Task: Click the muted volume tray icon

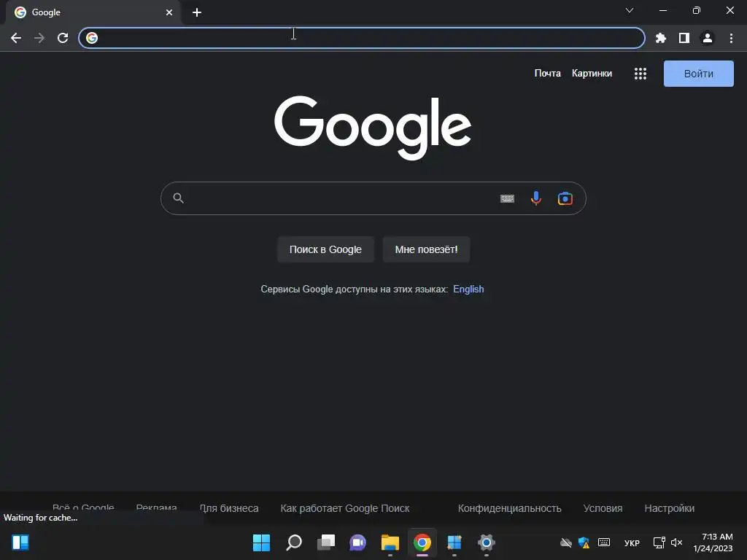Action: click(676, 542)
